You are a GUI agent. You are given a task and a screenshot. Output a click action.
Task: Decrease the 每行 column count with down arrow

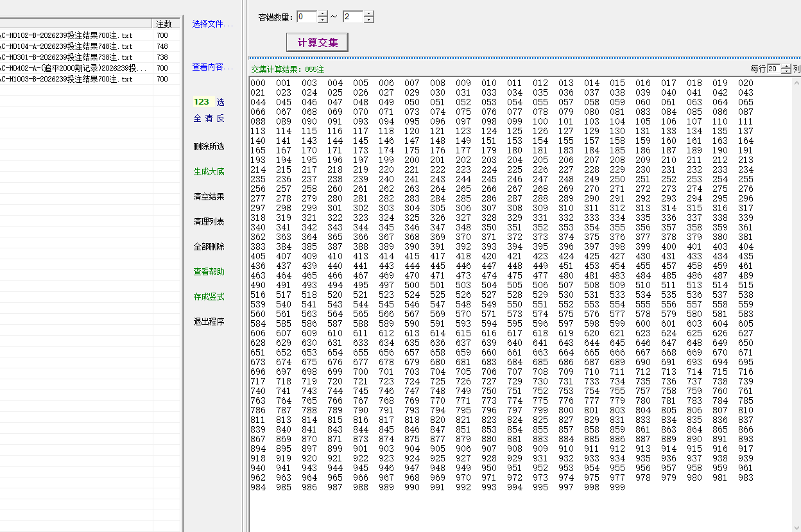tap(786, 72)
